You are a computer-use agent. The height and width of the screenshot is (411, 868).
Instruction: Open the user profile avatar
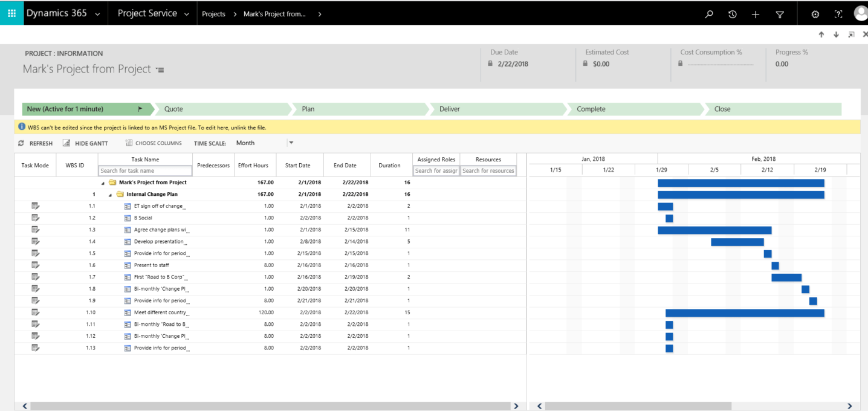[861, 13]
